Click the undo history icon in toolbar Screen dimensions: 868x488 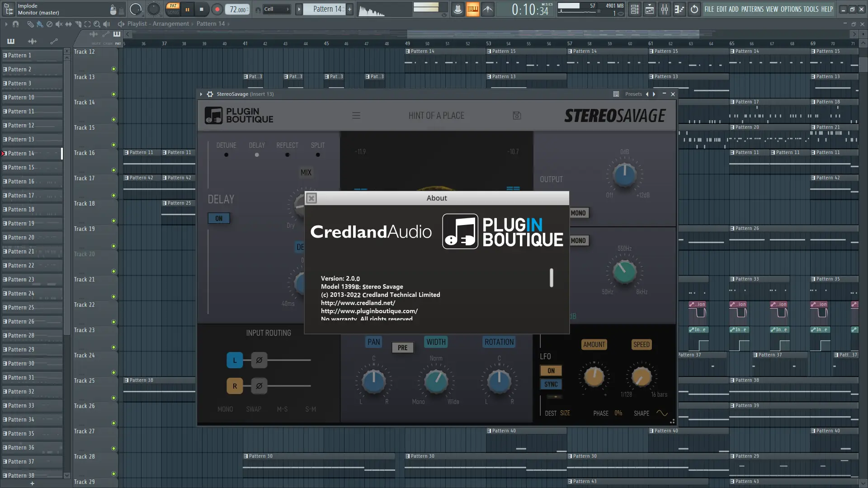pyautogui.click(x=694, y=9)
